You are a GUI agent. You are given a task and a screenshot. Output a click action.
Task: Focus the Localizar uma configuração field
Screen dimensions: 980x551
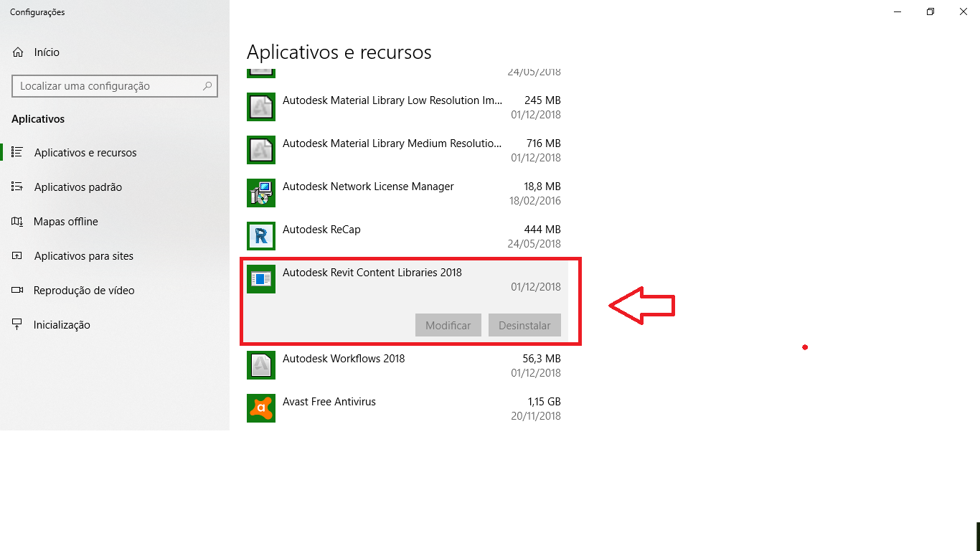pos(115,86)
